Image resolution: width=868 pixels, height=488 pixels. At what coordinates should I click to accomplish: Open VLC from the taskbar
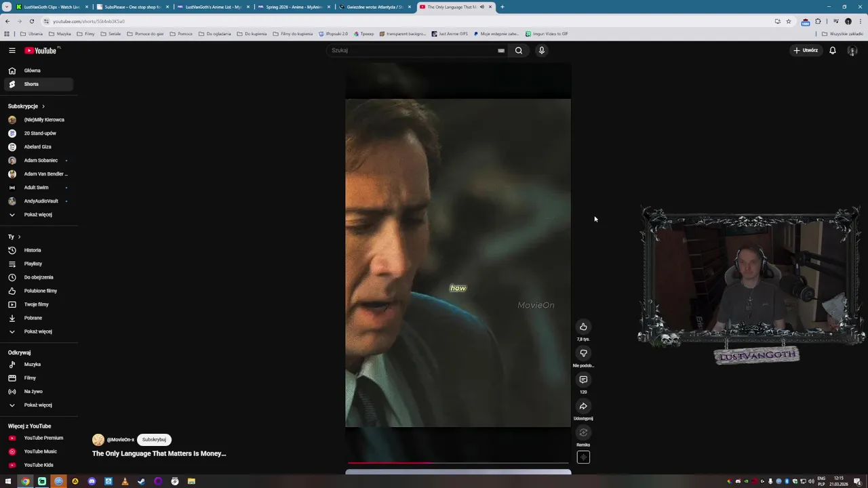[x=125, y=481]
